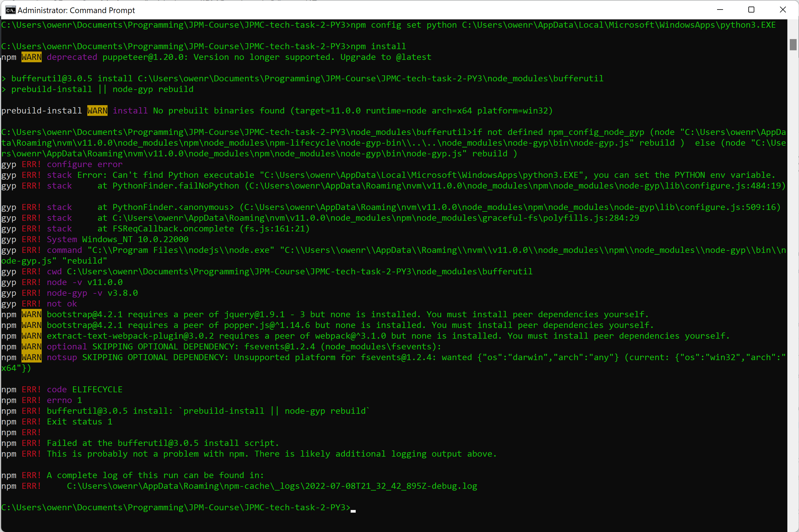Click the 'npm install' command text
The height and width of the screenshot is (532, 799).
point(378,46)
